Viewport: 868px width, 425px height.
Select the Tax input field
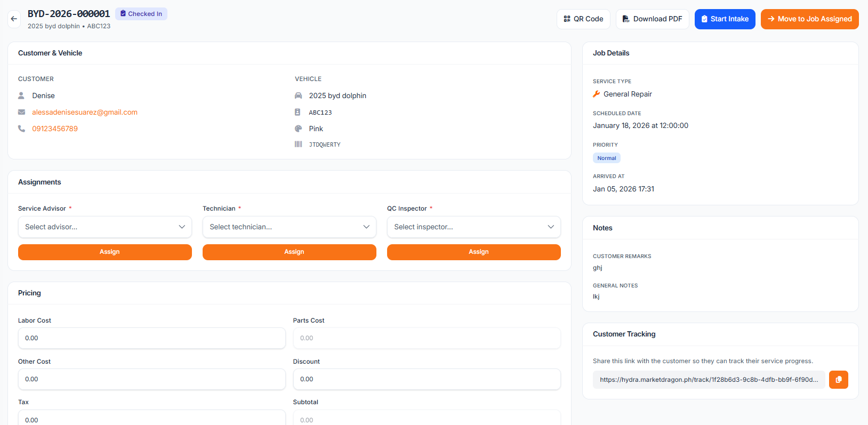(x=152, y=419)
